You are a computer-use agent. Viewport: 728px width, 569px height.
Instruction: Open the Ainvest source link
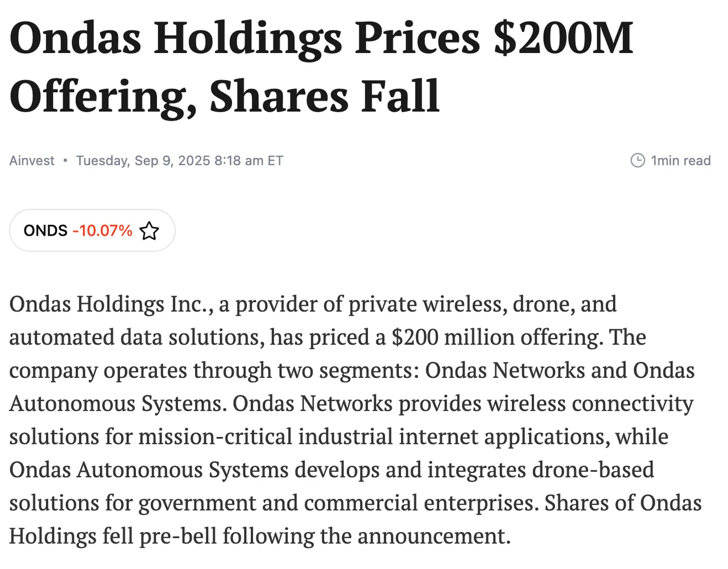[32, 160]
